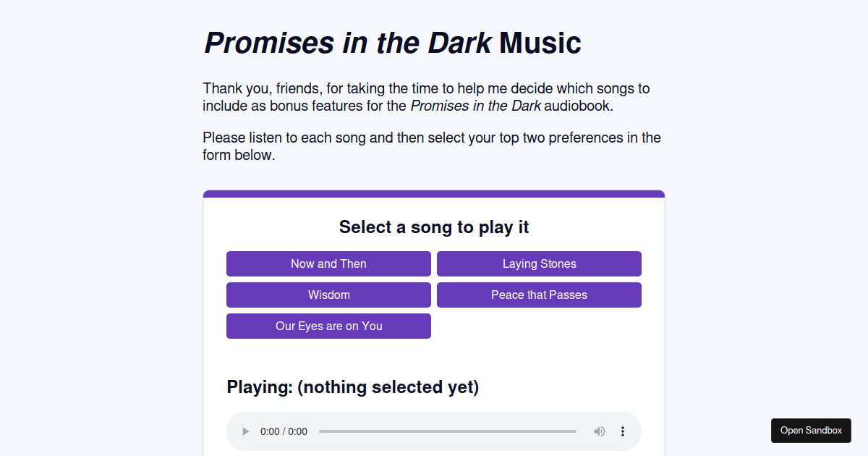Select Peace that Passes to play it
This screenshot has height=456, width=868.
[x=539, y=295]
